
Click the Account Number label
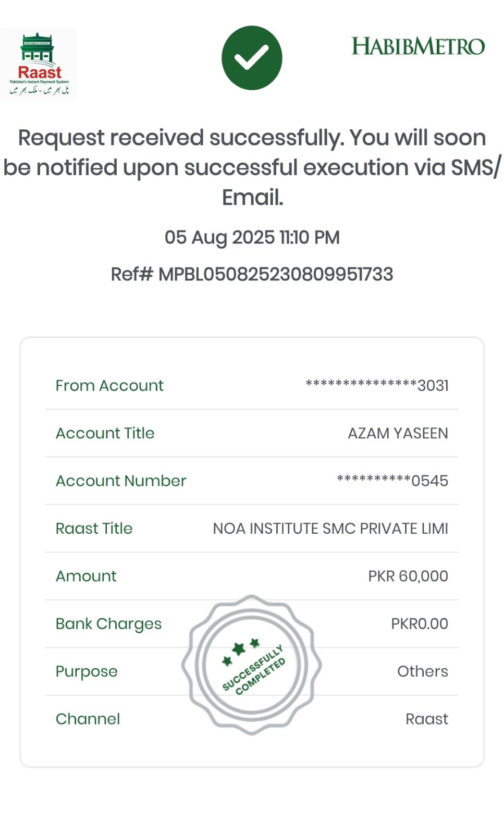[121, 481]
